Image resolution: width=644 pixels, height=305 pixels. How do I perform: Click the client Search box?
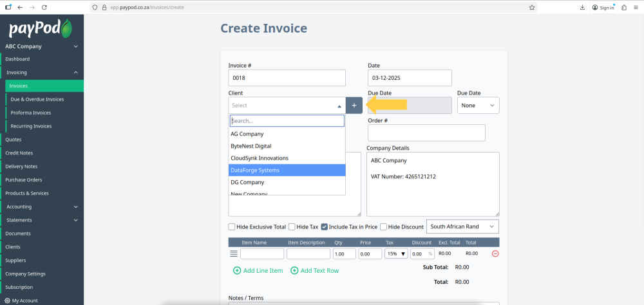click(x=287, y=121)
